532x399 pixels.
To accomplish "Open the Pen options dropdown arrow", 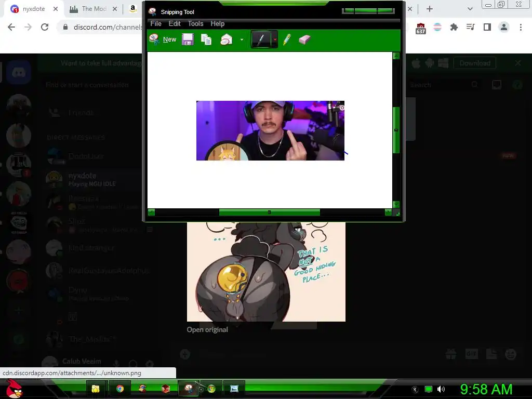I will coord(274,39).
